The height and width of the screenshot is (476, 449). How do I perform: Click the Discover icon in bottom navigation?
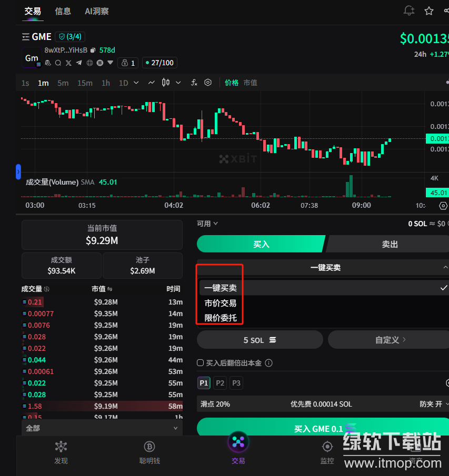(61, 452)
